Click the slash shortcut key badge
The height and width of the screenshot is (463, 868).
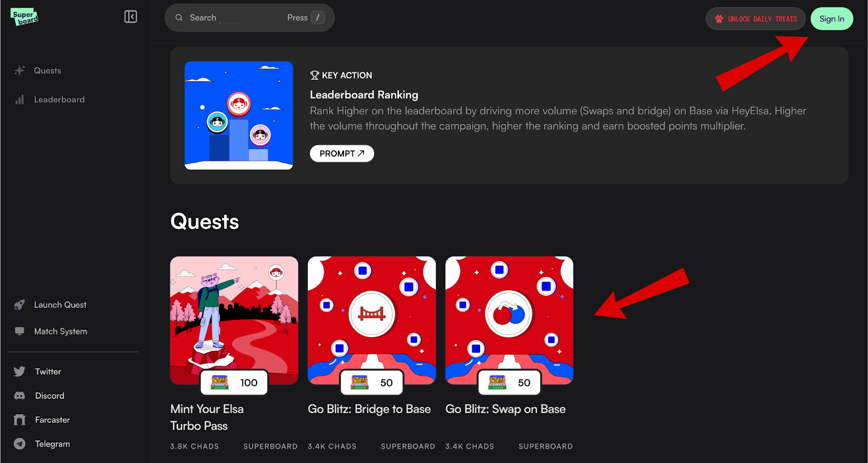point(318,18)
